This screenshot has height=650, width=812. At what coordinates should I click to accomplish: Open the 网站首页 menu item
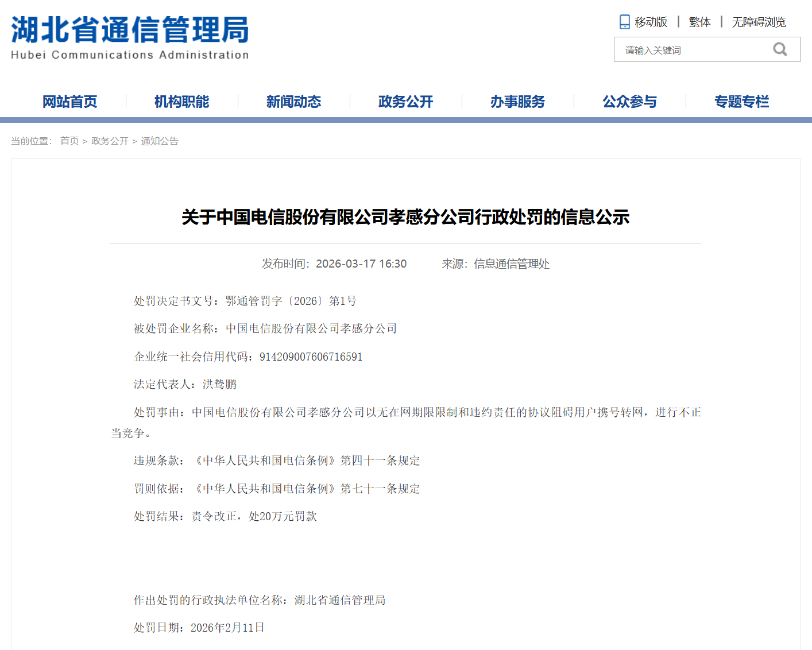pyautogui.click(x=70, y=102)
